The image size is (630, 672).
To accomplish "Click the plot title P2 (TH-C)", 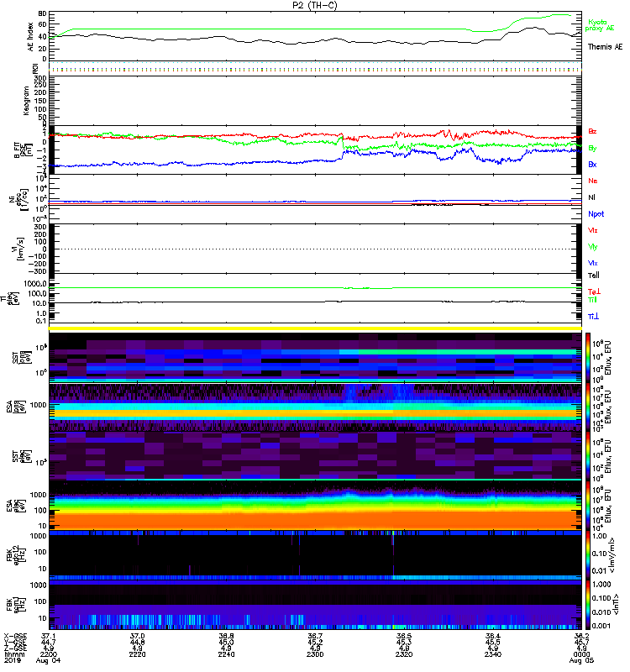I will (x=314, y=5).
